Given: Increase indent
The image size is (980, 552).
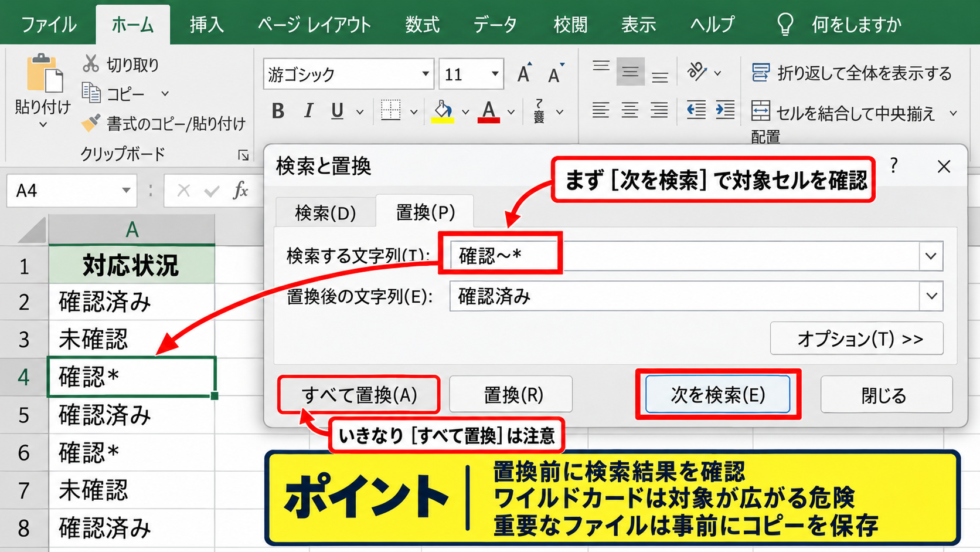Looking at the screenshot, I should point(726,110).
